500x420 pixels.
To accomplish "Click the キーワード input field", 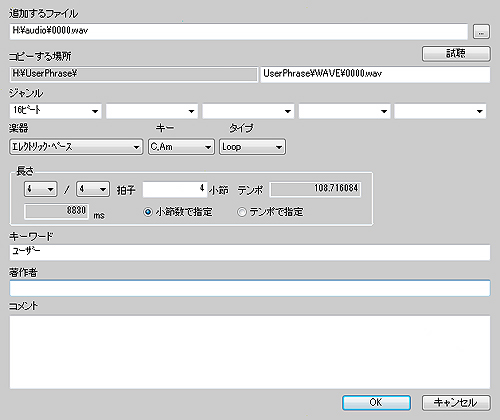I will click(x=250, y=252).
